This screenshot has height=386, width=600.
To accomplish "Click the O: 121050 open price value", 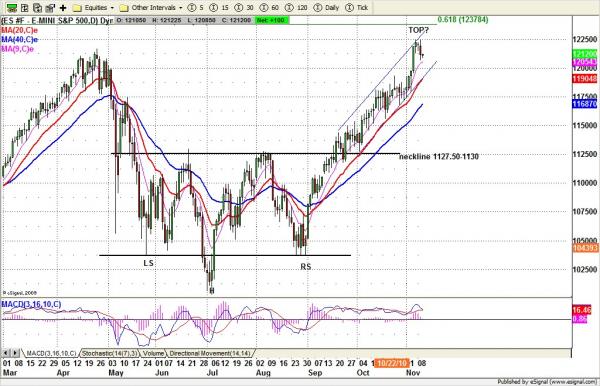I will [x=131, y=20].
